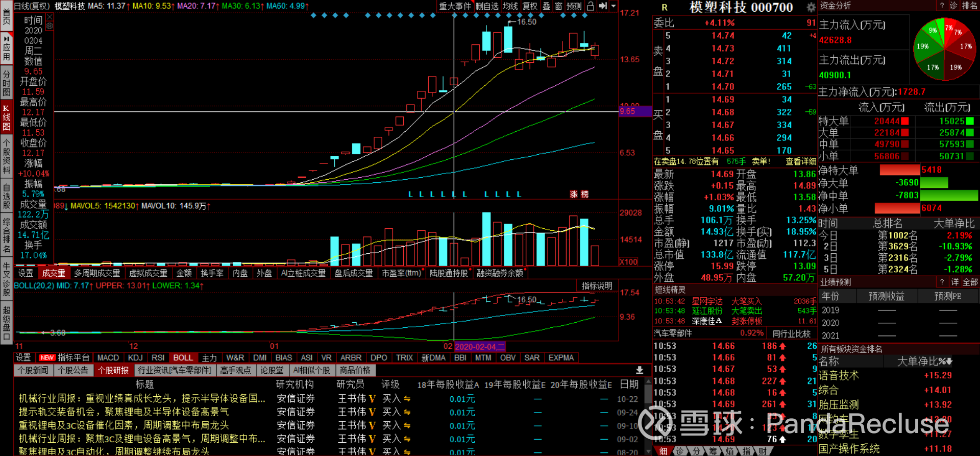
Task: Click the download icon in research panel
Action: [639, 370]
